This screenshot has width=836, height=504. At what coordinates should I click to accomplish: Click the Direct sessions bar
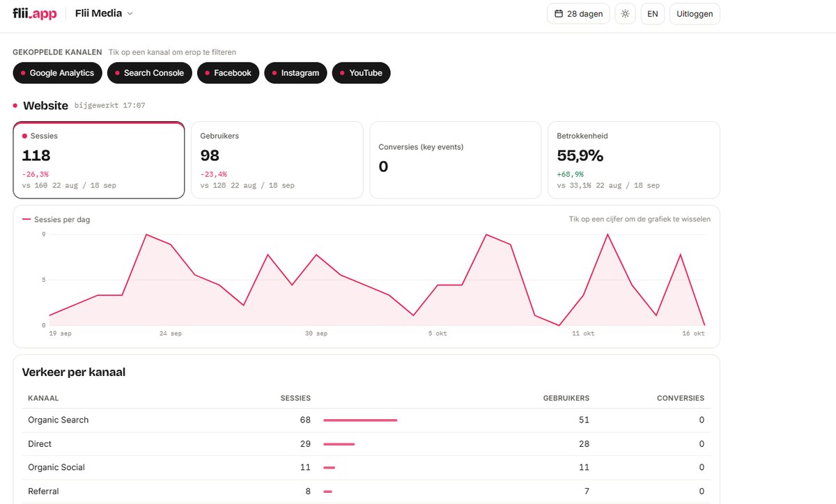(x=339, y=443)
